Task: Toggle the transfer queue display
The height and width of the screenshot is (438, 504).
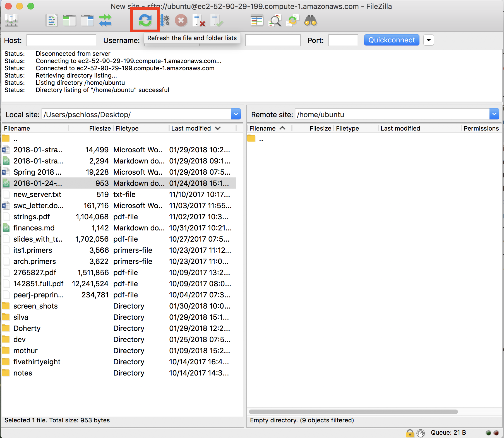Action: (x=105, y=21)
